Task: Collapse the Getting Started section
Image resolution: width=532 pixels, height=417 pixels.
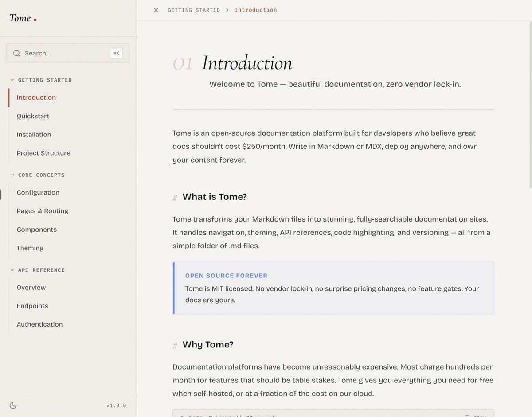Action: [x=41, y=80]
